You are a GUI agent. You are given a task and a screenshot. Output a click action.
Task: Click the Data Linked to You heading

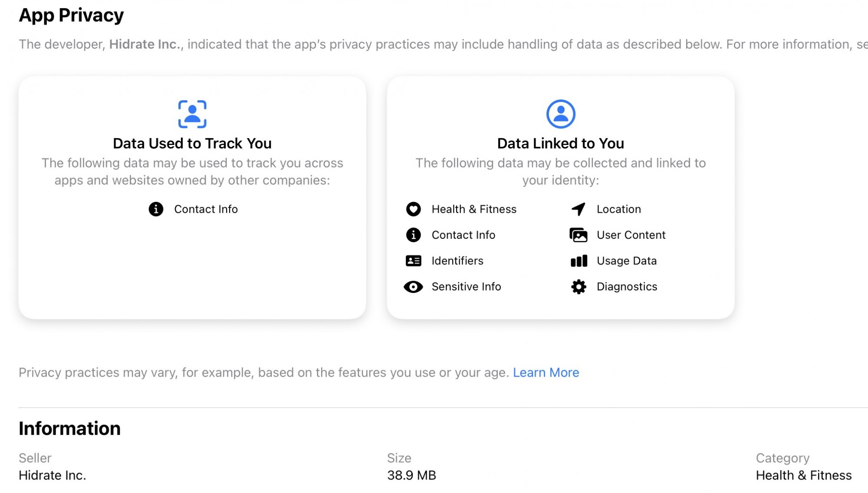tap(561, 143)
